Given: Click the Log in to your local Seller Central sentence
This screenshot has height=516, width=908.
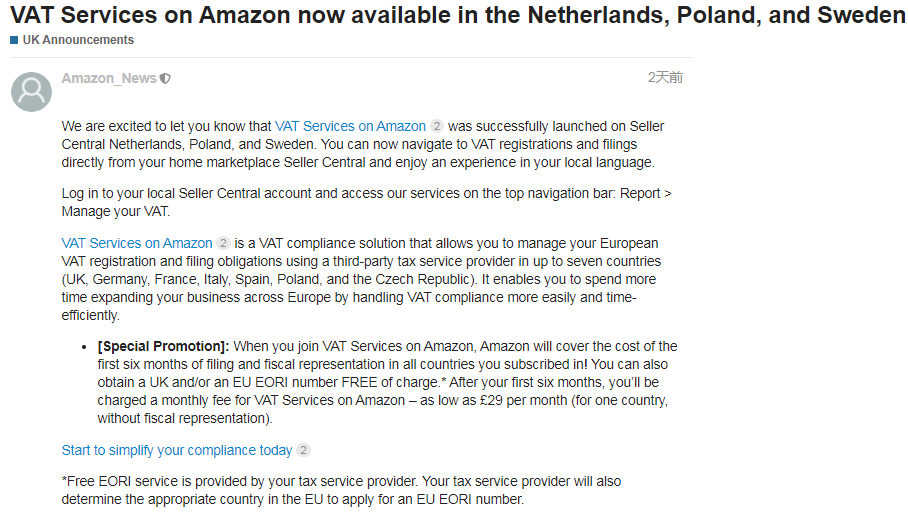Looking at the screenshot, I should [367, 202].
